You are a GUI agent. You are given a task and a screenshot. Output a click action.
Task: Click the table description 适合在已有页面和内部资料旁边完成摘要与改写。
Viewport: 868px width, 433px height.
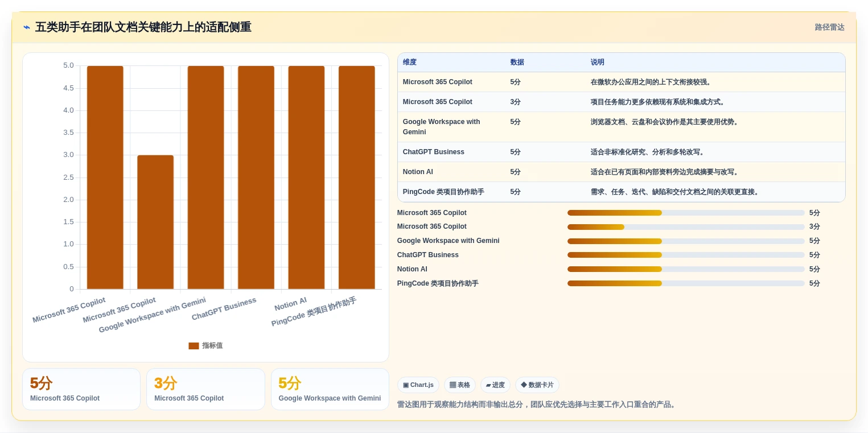point(666,172)
